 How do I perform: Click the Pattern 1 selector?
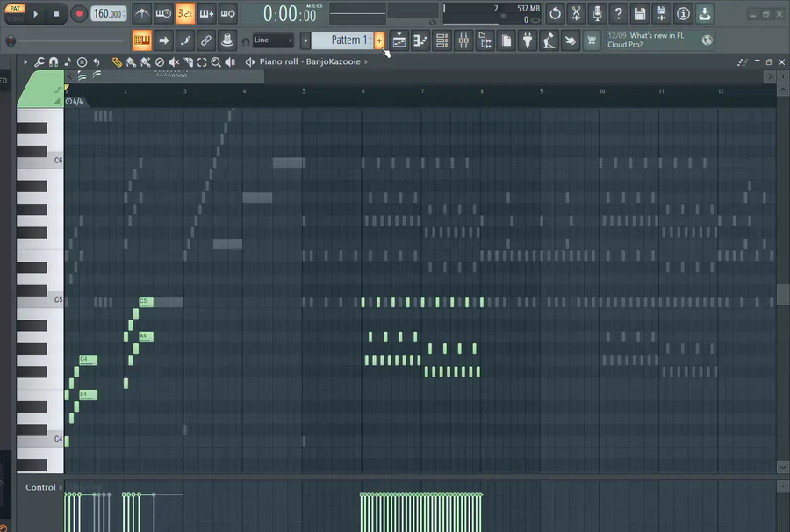pyautogui.click(x=342, y=40)
